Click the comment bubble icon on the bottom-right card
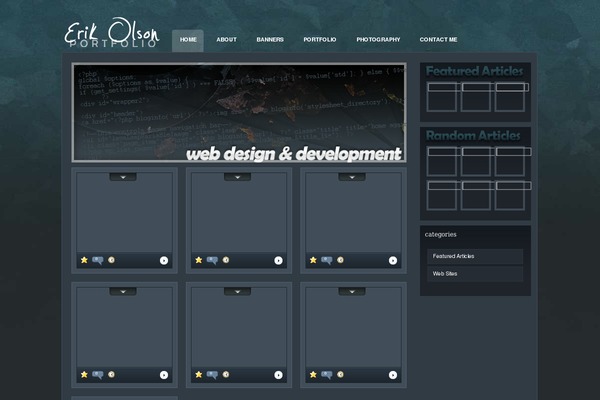 [326, 375]
